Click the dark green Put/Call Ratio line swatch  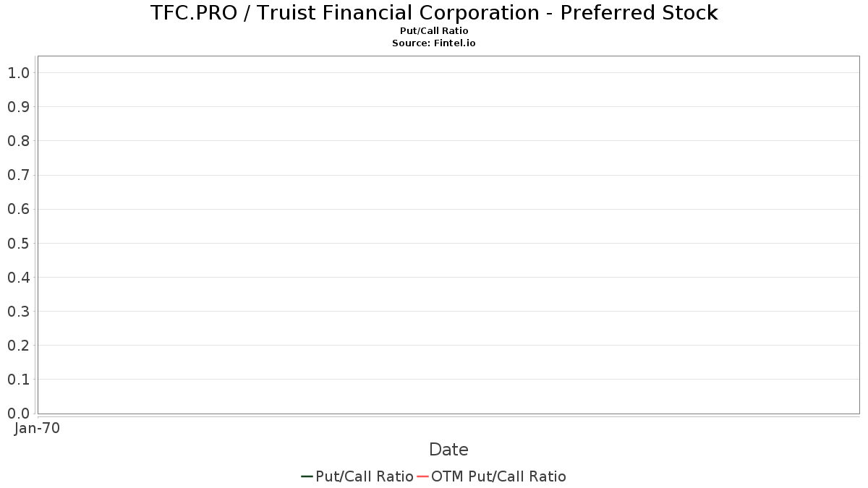pyautogui.click(x=307, y=476)
